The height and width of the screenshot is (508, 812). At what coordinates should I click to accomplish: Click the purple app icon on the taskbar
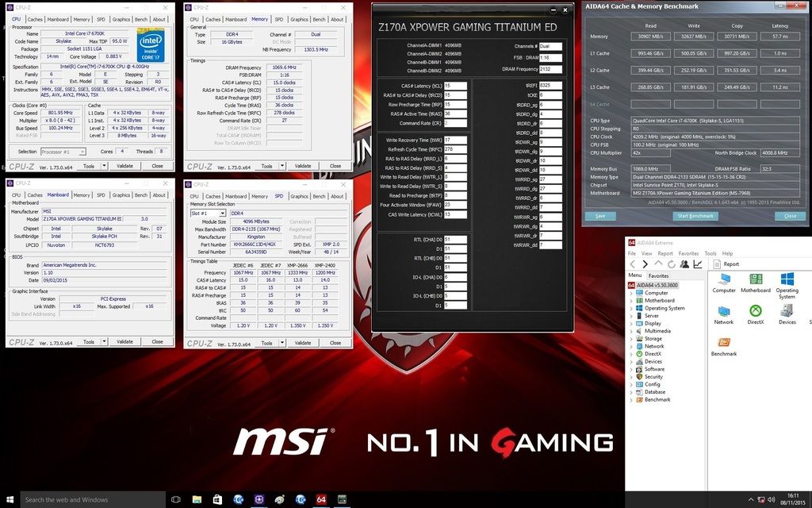259,500
